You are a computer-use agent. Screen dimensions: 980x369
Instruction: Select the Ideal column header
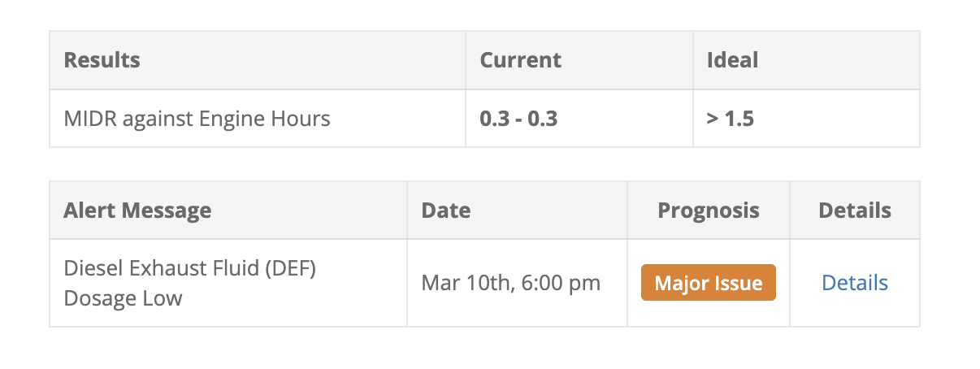pos(732,60)
